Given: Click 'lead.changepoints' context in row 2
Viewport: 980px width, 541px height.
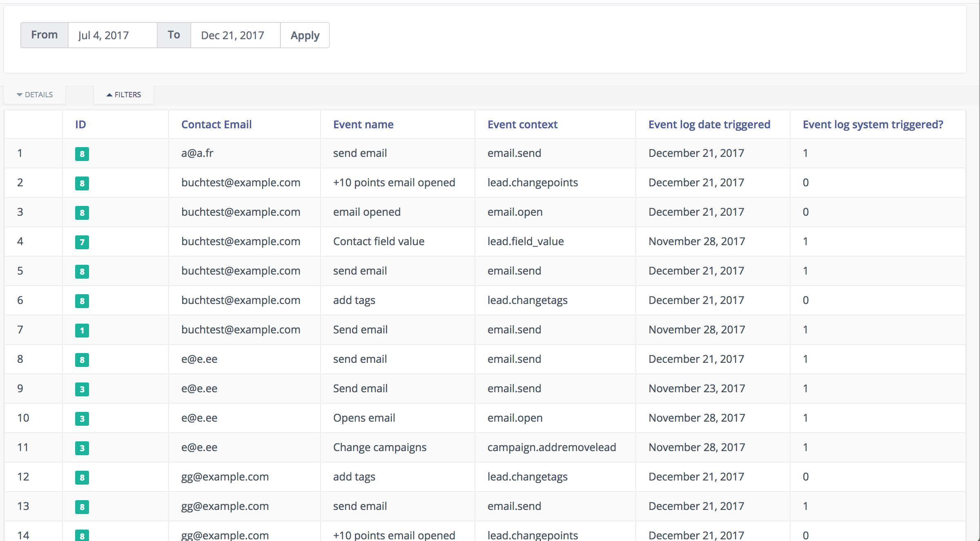Looking at the screenshot, I should (532, 183).
